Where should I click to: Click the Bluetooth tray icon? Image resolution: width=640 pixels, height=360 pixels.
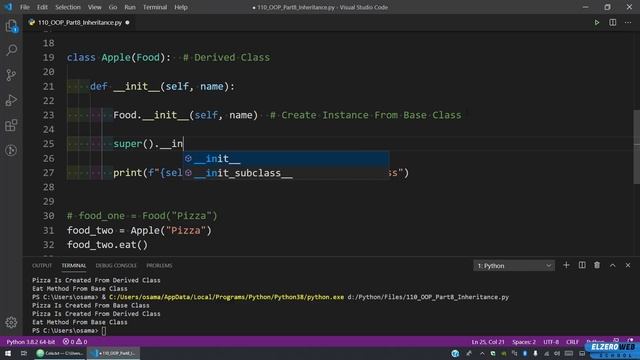coord(525,353)
